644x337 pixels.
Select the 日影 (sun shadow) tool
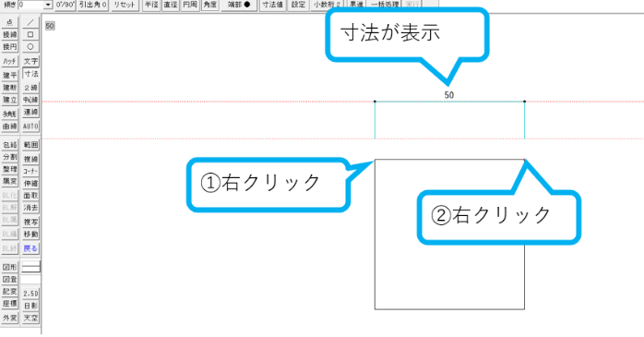click(x=30, y=306)
